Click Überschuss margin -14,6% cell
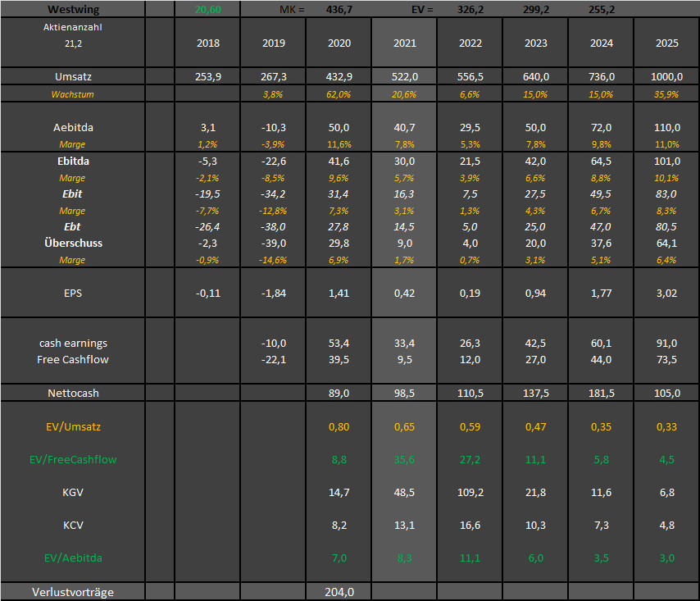700x601 pixels. pyautogui.click(x=274, y=260)
